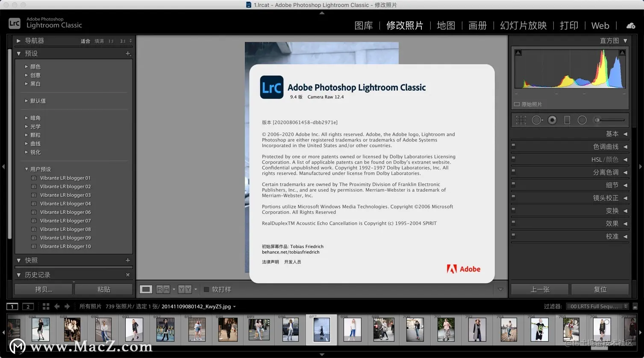
Task: Select filmstrip thumbnail number 698
Action: point(353,329)
